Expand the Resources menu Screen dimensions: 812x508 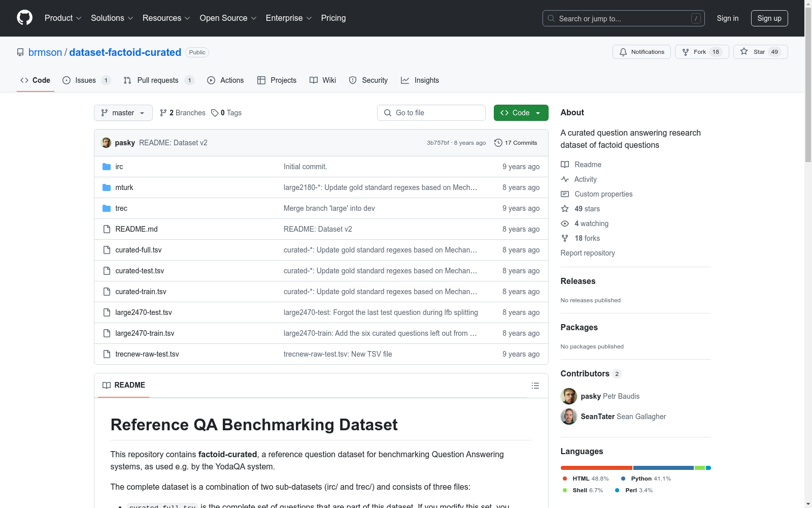(166, 18)
